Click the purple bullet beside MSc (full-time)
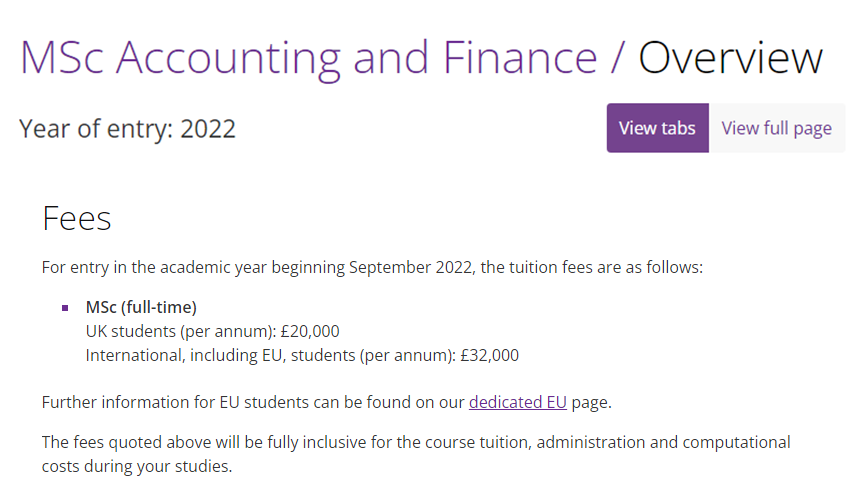This screenshot has height=489, width=863. pos(65,307)
